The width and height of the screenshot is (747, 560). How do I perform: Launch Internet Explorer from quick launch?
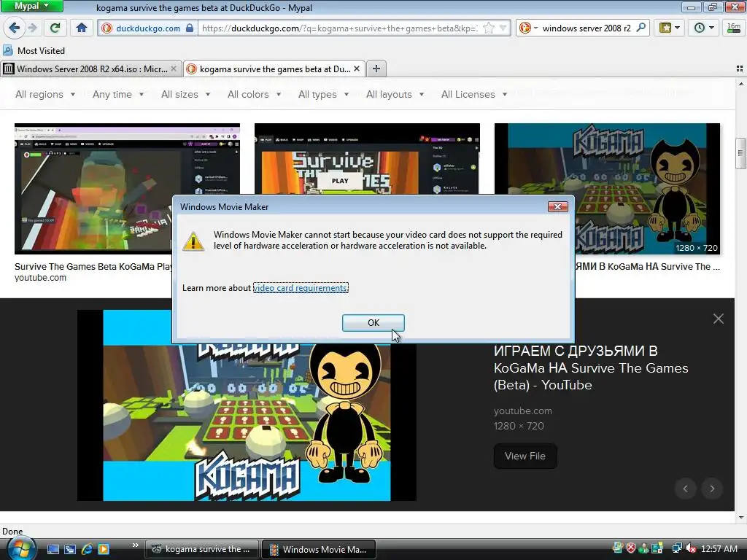(87, 549)
